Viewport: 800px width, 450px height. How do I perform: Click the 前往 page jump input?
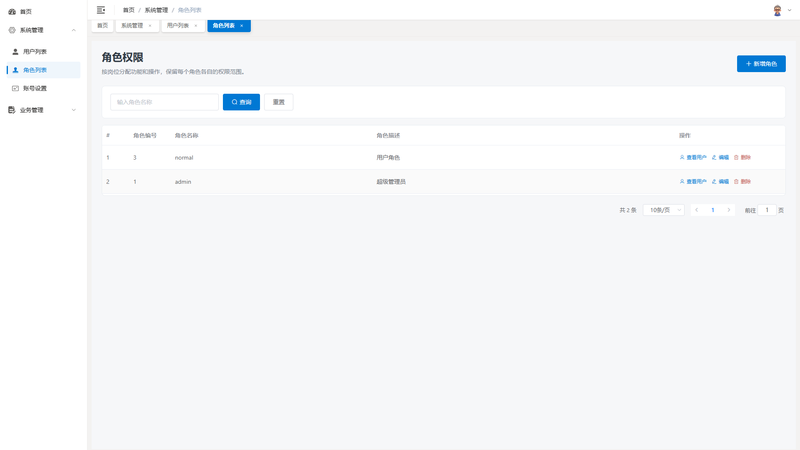pyautogui.click(x=767, y=210)
